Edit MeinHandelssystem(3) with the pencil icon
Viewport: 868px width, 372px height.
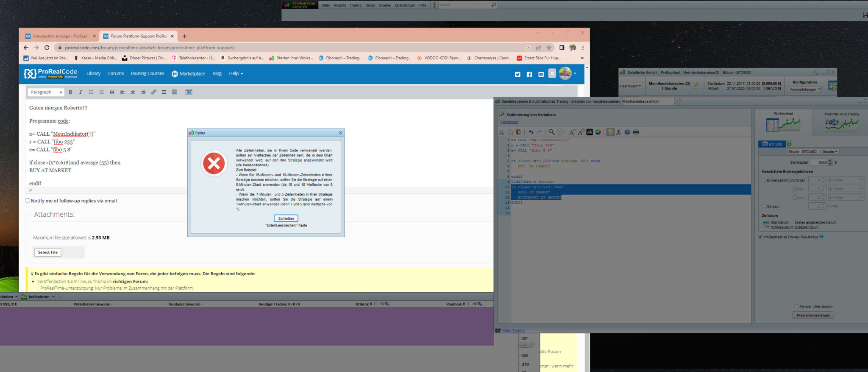click(x=696, y=86)
